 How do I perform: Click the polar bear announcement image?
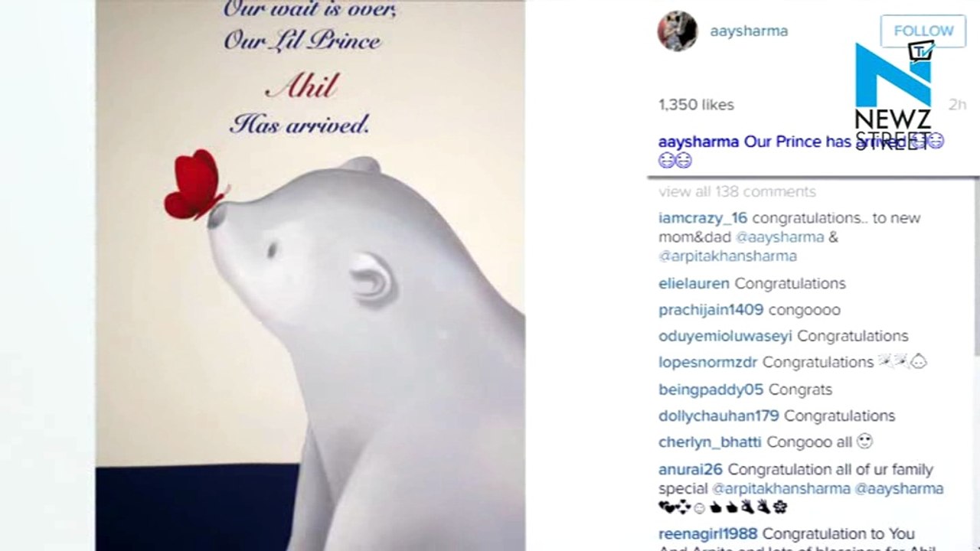click(310, 275)
